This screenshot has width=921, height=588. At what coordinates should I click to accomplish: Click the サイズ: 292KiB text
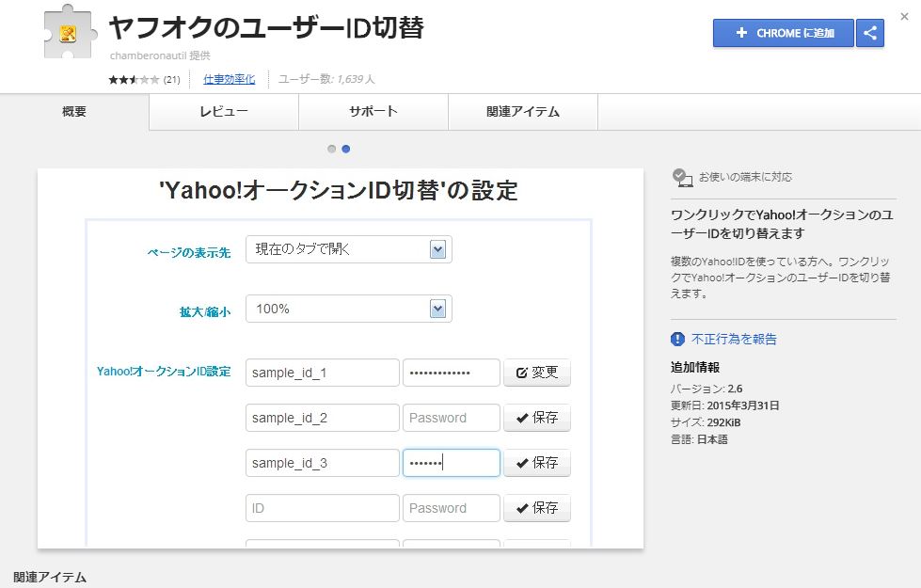click(706, 422)
